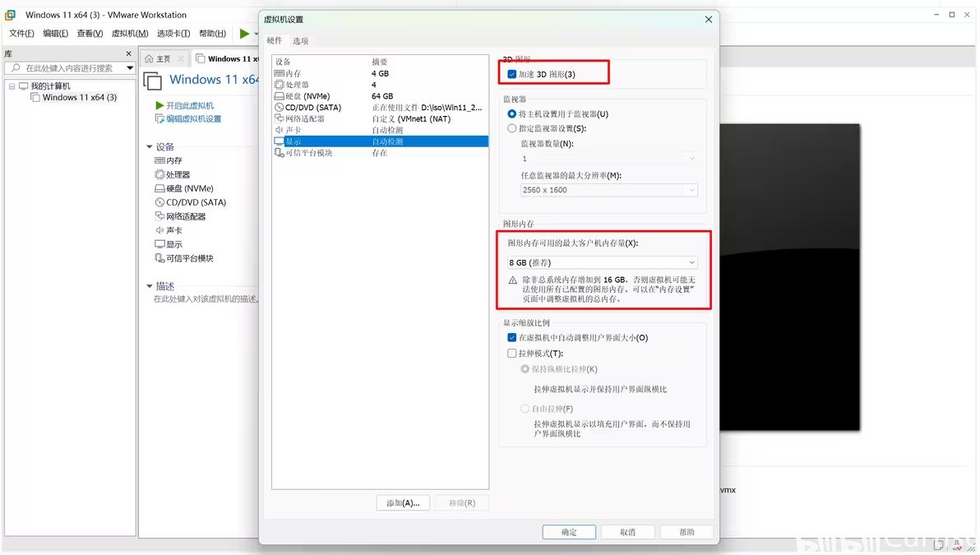
Task: Switch to the 主页 tab
Action: tap(163, 58)
